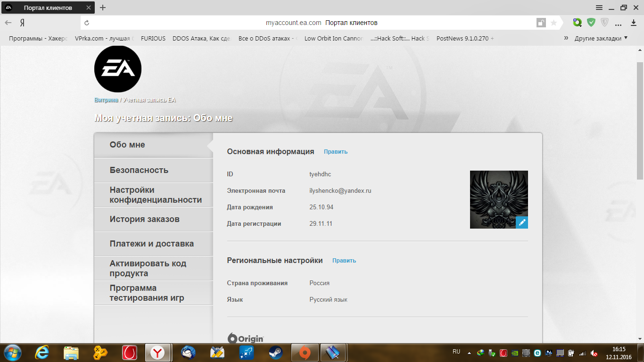Click the Origin logo
644x362 pixels.
(x=246, y=338)
